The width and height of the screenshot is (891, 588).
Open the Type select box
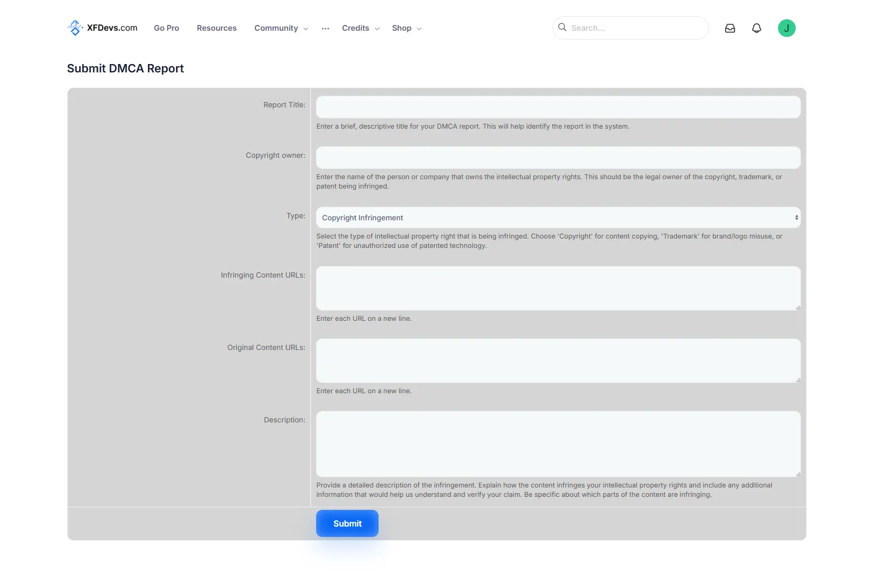tap(558, 218)
